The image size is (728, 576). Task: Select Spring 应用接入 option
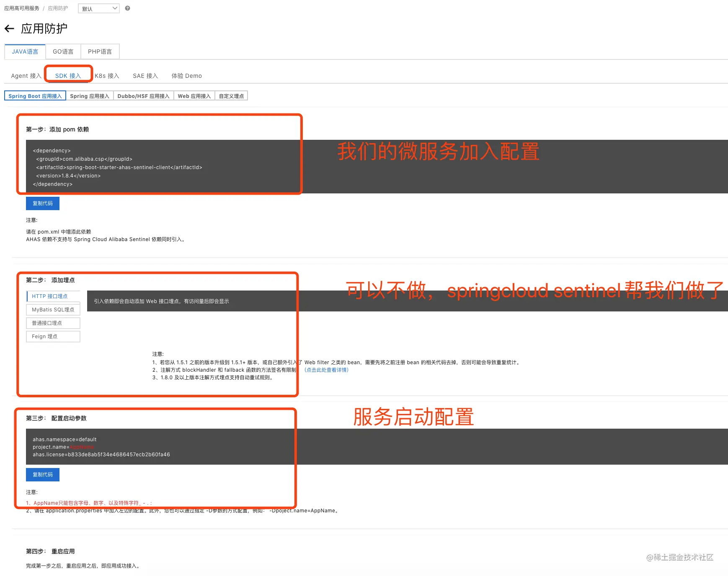(x=90, y=96)
